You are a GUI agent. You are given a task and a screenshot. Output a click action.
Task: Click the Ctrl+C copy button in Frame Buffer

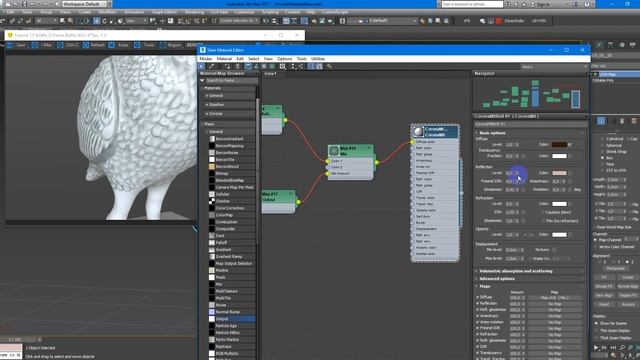pyautogui.click(x=68, y=45)
